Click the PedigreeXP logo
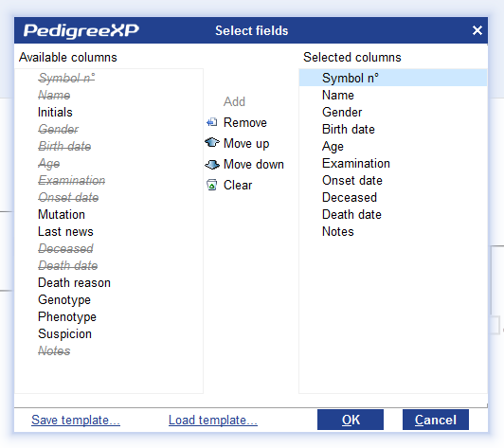Image resolution: width=504 pixels, height=448 pixels. 81,31
